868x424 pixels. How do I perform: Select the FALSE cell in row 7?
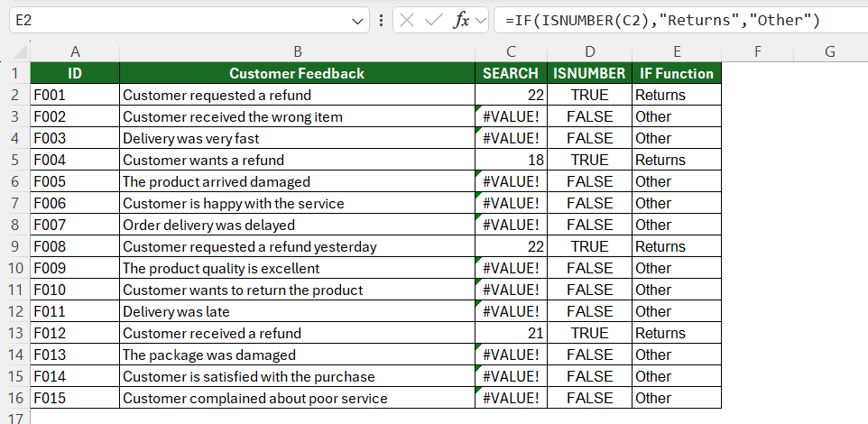pyautogui.click(x=589, y=203)
